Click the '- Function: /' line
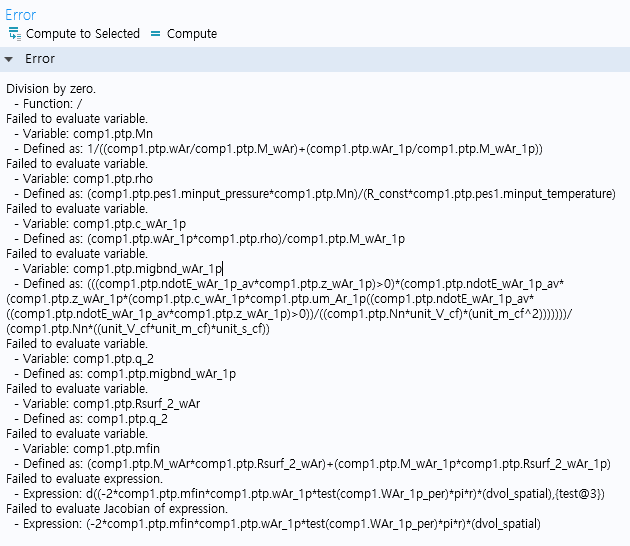The height and width of the screenshot is (546, 630). tap(48, 104)
